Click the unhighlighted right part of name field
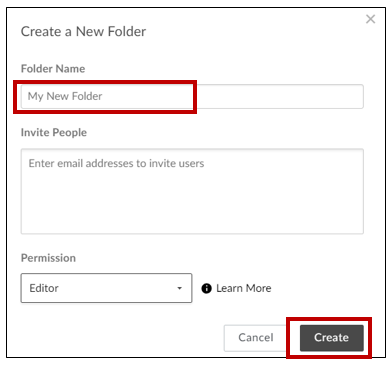Image resolution: width=391 pixels, height=367 pixels. [x=280, y=96]
